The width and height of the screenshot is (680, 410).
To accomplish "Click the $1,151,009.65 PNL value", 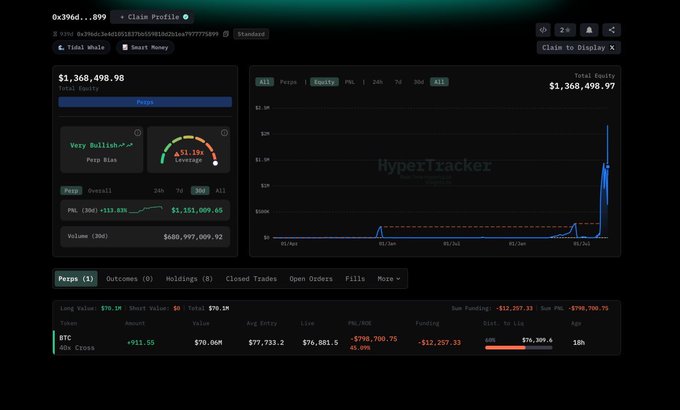I will (197, 210).
